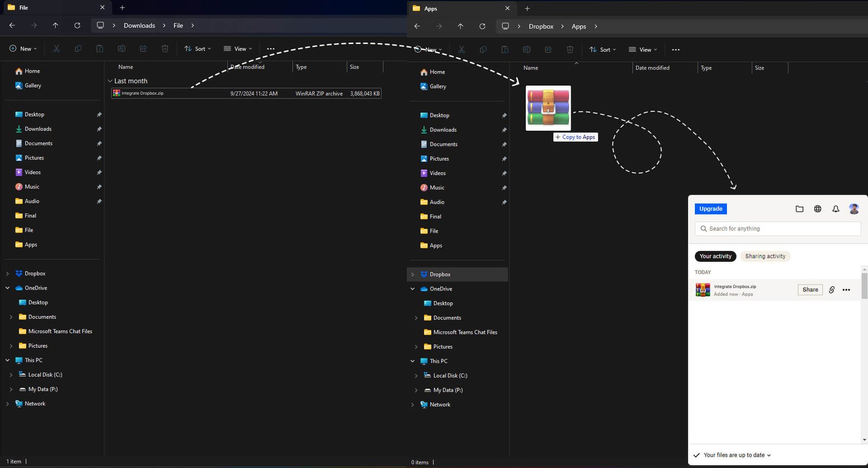This screenshot has height=468, width=868.
Task: Expand Dropbox tree node in File window
Action: (8, 273)
